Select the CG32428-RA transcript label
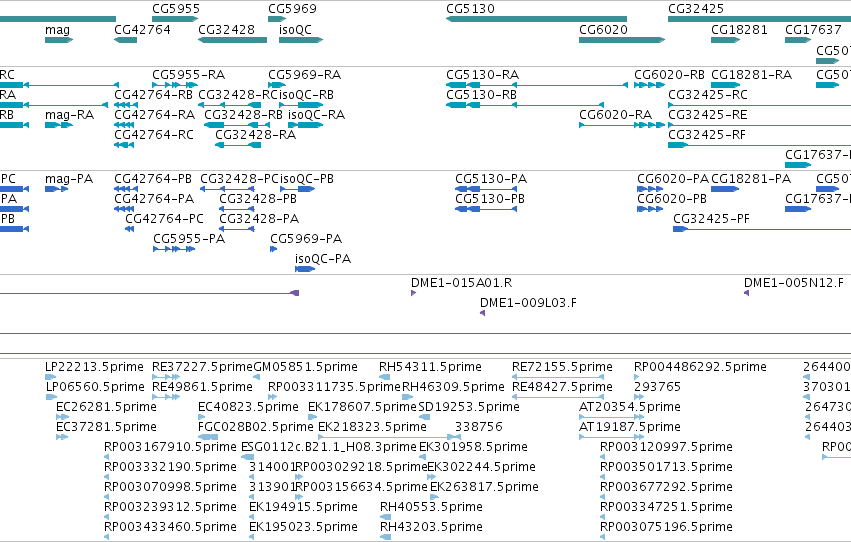This screenshot has height=542, width=851. (x=256, y=135)
